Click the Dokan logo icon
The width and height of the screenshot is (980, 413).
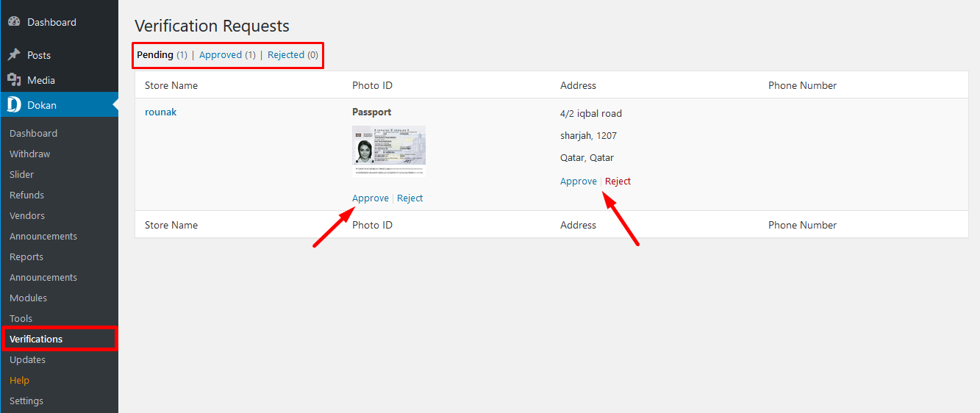point(14,105)
